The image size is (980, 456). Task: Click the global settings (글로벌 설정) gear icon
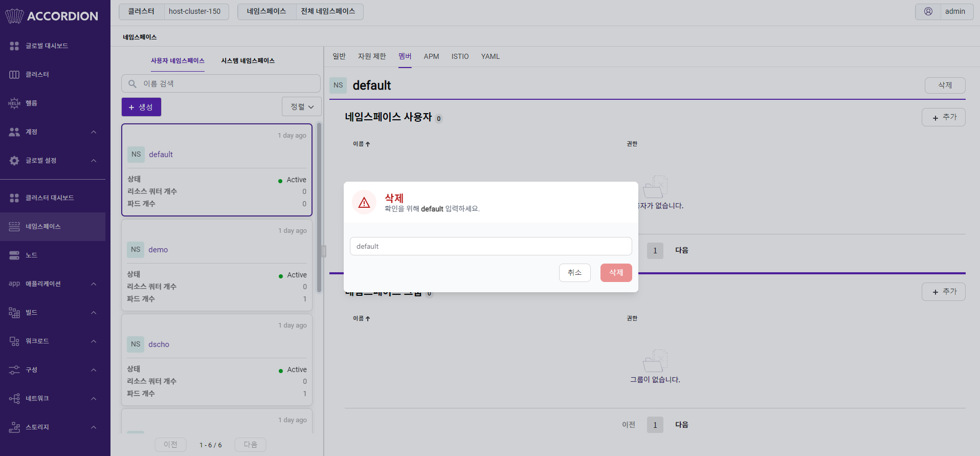[x=14, y=161]
